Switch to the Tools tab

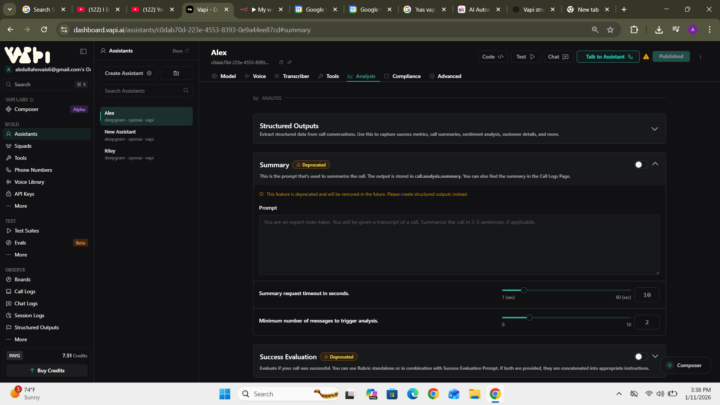(x=328, y=76)
